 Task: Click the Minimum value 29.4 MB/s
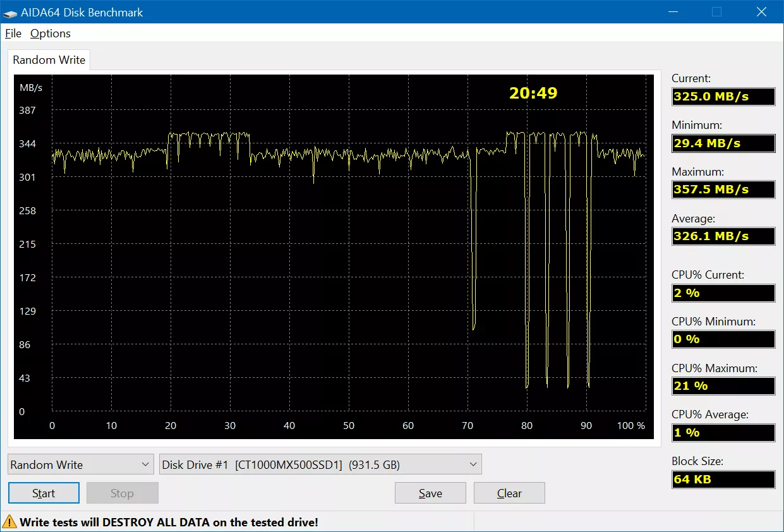tap(723, 143)
